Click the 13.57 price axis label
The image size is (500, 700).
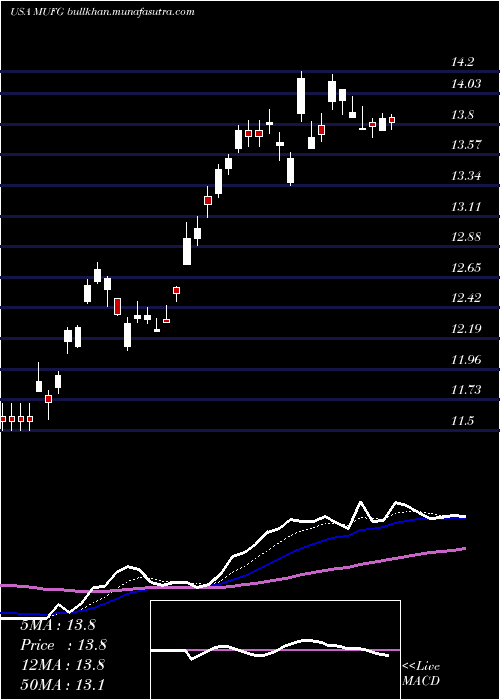[466, 145]
